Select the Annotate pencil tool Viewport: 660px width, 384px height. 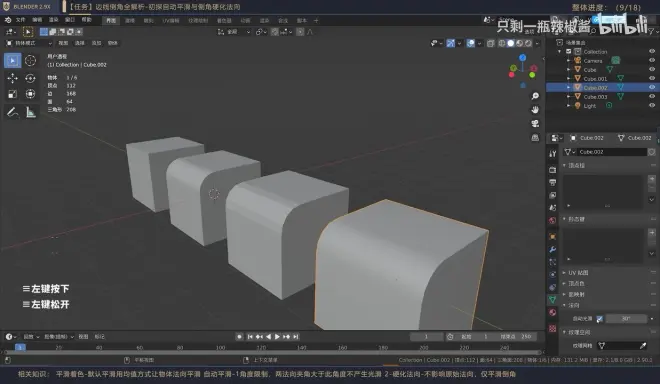(x=13, y=112)
